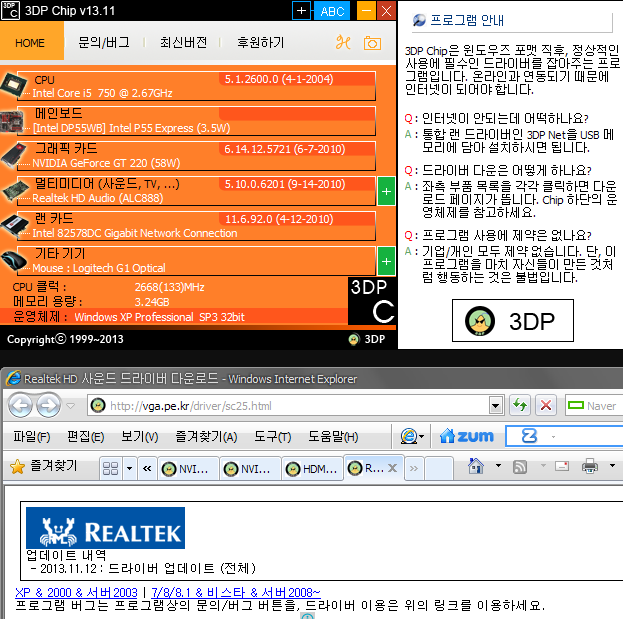Open the 보기(V) menu
The width and height of the screenshot is (623, 619).
click(139, 437)
